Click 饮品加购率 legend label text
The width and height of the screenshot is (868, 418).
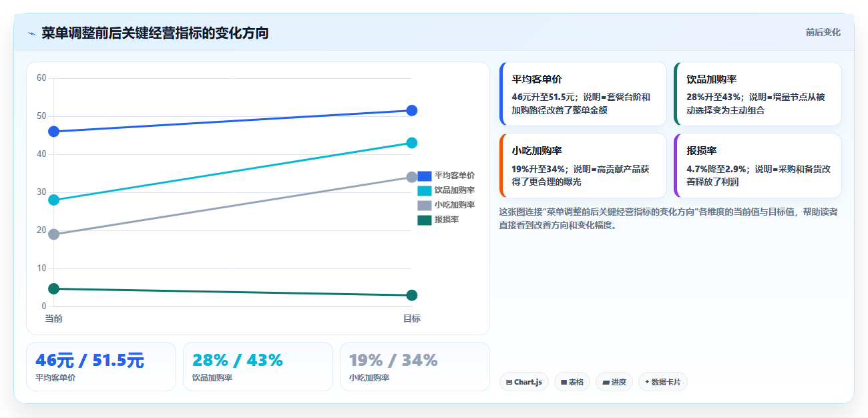455,190
